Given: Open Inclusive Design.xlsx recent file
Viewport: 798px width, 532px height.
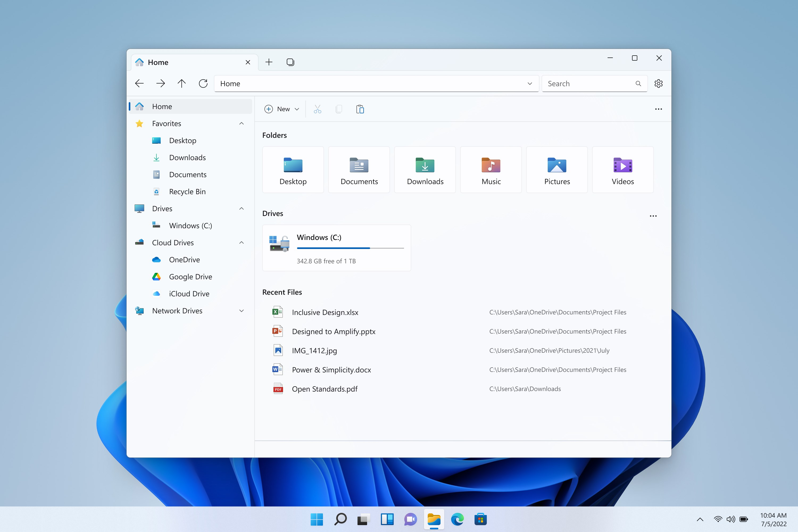Looking at the screenshot, I should [x=325, y=312].
